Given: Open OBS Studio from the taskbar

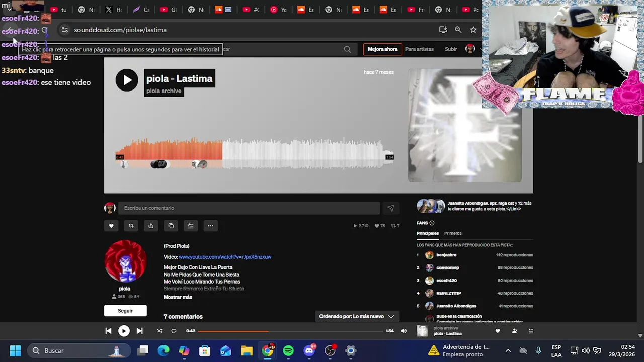Looking at the screenshot, I should click(x=330, y=351).
